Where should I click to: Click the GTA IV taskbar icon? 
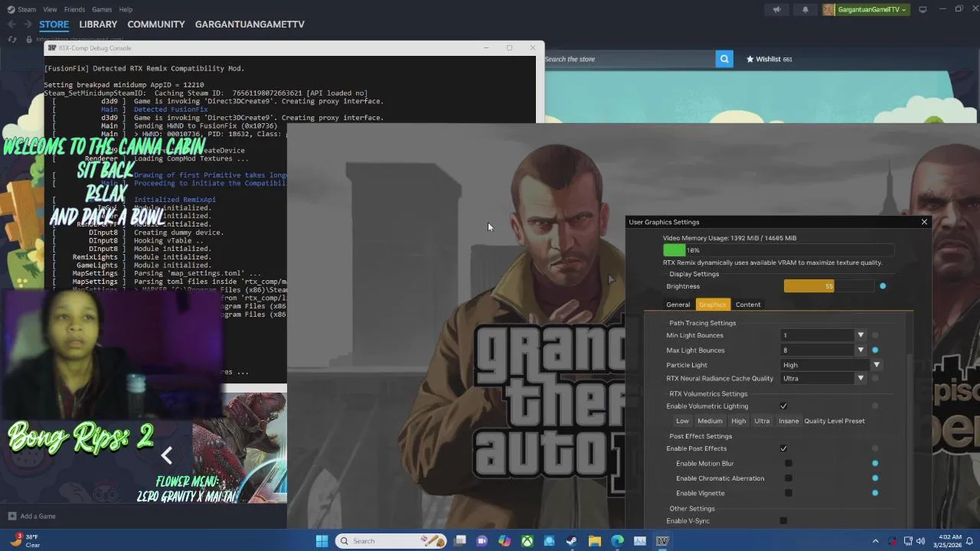tap(662, 541)
